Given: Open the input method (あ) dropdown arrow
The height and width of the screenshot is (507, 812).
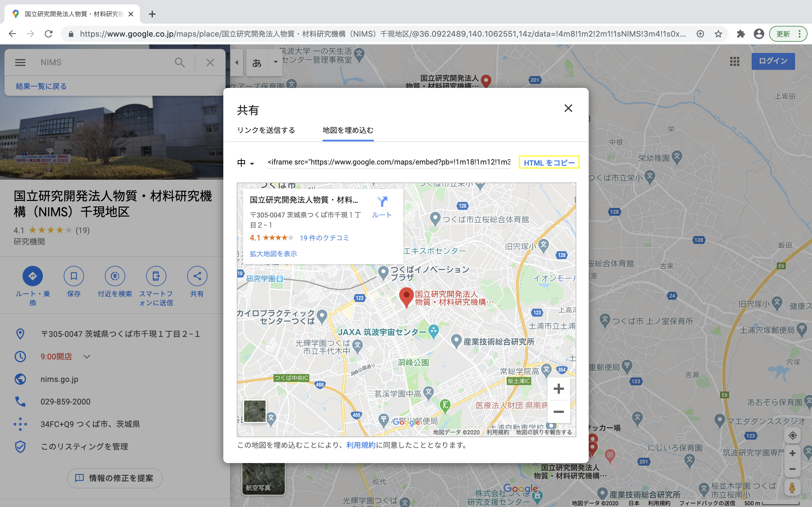Looking at the screenshot, I should (x=275, y=62).
